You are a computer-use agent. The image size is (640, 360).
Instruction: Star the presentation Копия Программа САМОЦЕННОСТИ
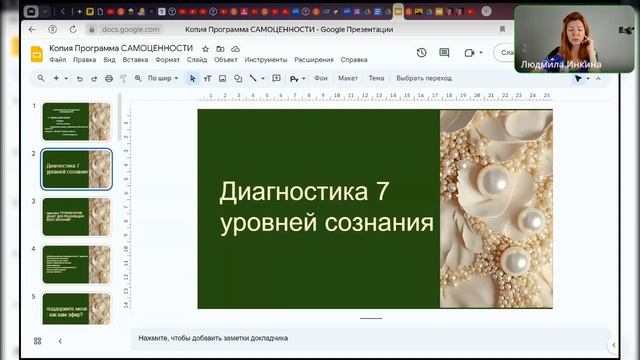coord(206,49)
